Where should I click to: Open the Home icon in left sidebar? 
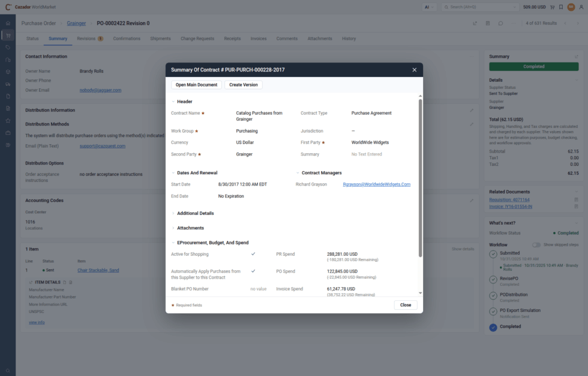click(8, 23)
